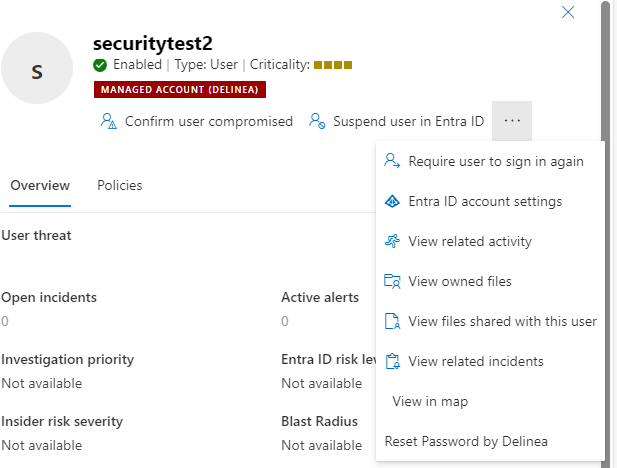617x468 pixels.
Task: Close the user details panel
Action: coord(568,12)
